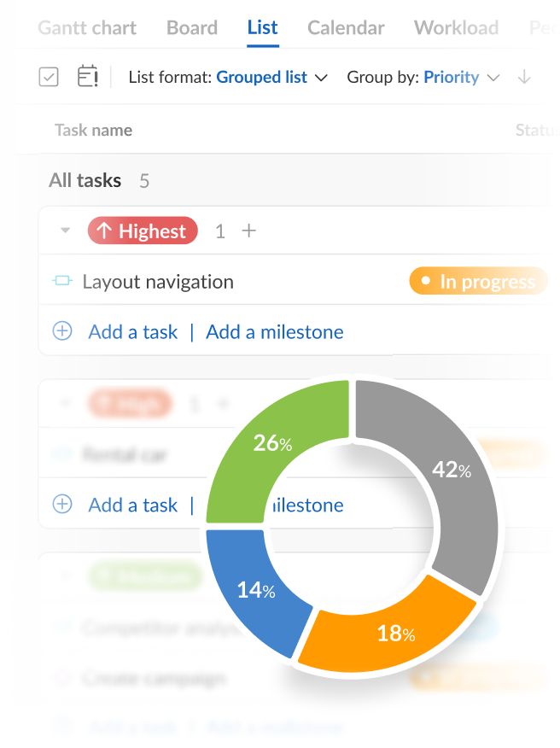The image size is (560, 748).
Task: Collapse the Highest priority group
Action: coord(65,231)
